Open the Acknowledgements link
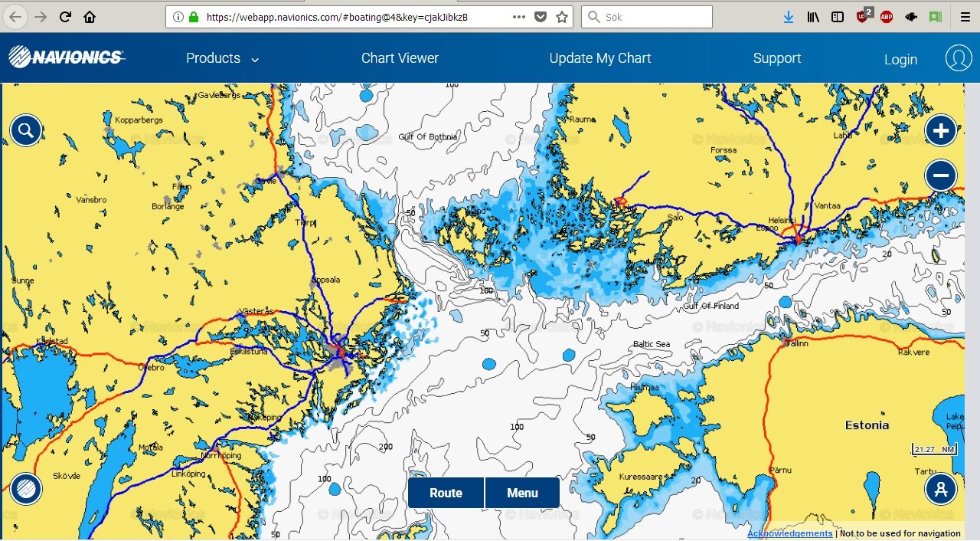 click(789, 533)
